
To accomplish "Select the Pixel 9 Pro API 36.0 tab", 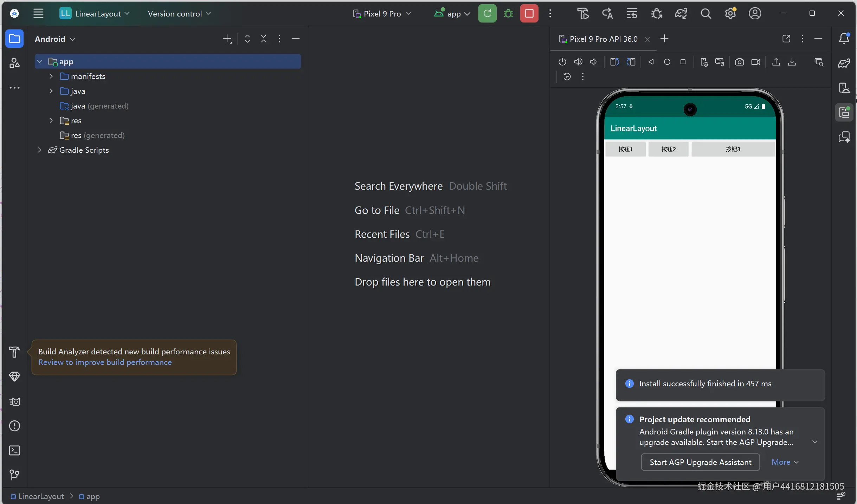I will pyautogui.click(x=603, y=39).
